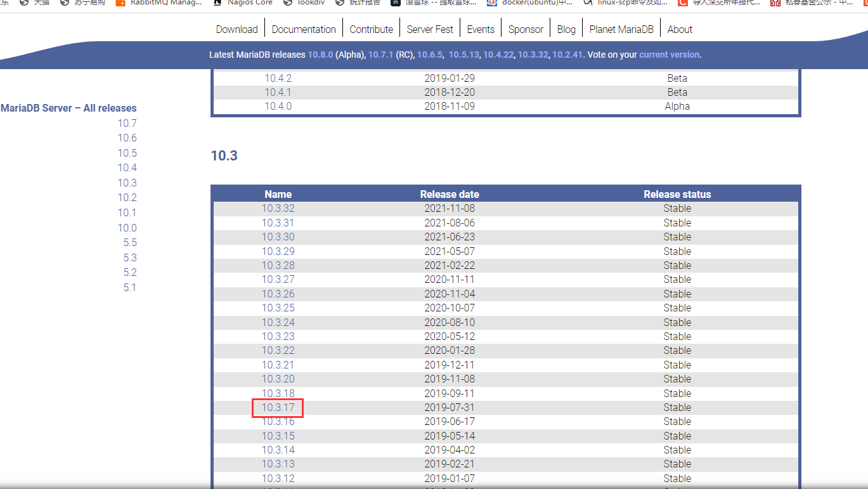Click the 10.8.0 Alpha release link in banner
This screenshot has width=868, height=489.
click(320, 55)
